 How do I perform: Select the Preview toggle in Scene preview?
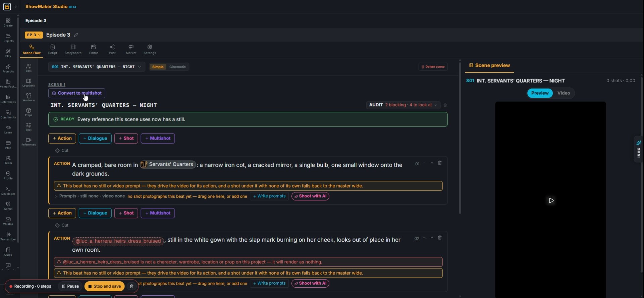tap(540, 93)
